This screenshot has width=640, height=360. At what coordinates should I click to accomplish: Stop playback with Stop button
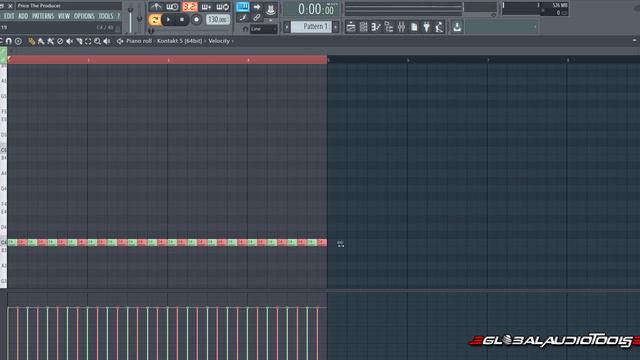point(182,20)
